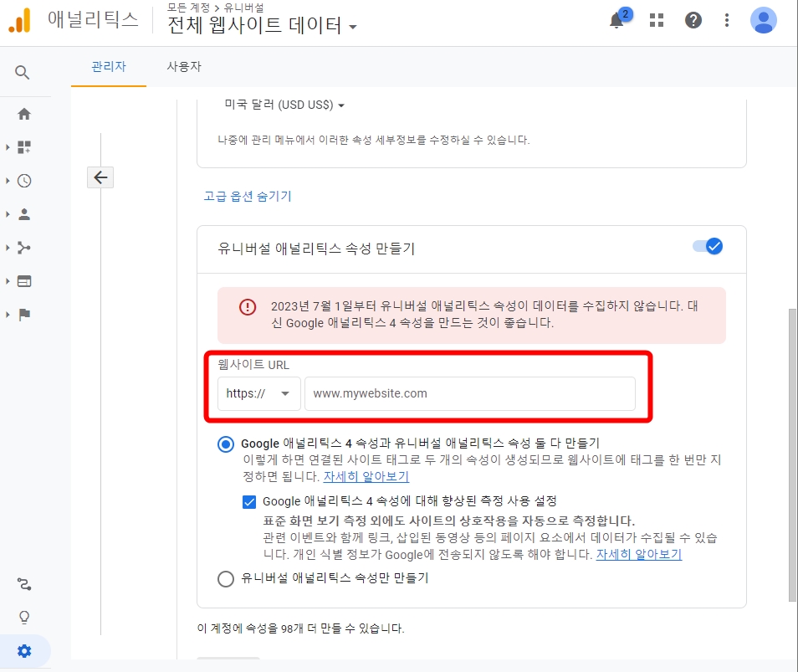Click the Analytics logo icon
This screenshot has height=672, width=798.
click(x=19, y=20)
